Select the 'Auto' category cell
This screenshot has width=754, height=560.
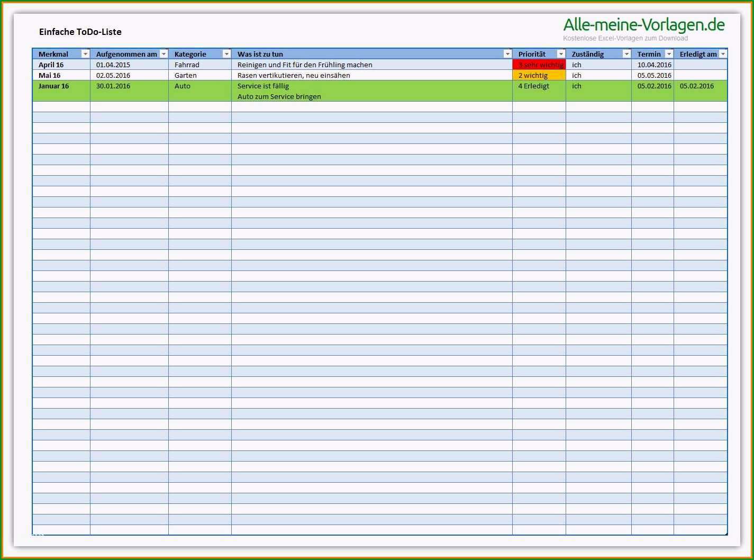point(200,91)
